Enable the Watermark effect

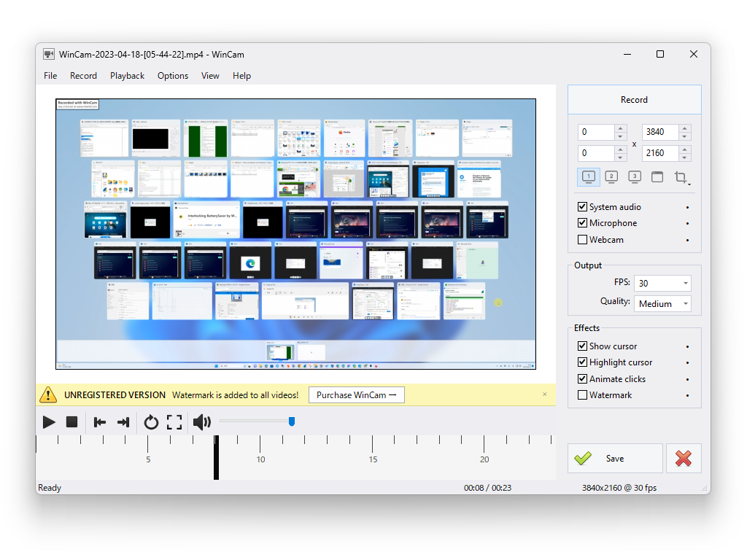[x=582, y=394]
